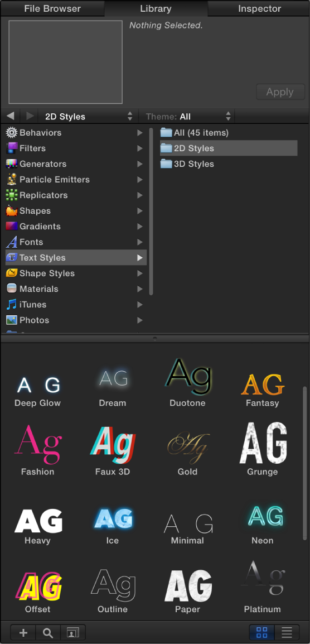Click the plus add button

(x=23, y=632)
